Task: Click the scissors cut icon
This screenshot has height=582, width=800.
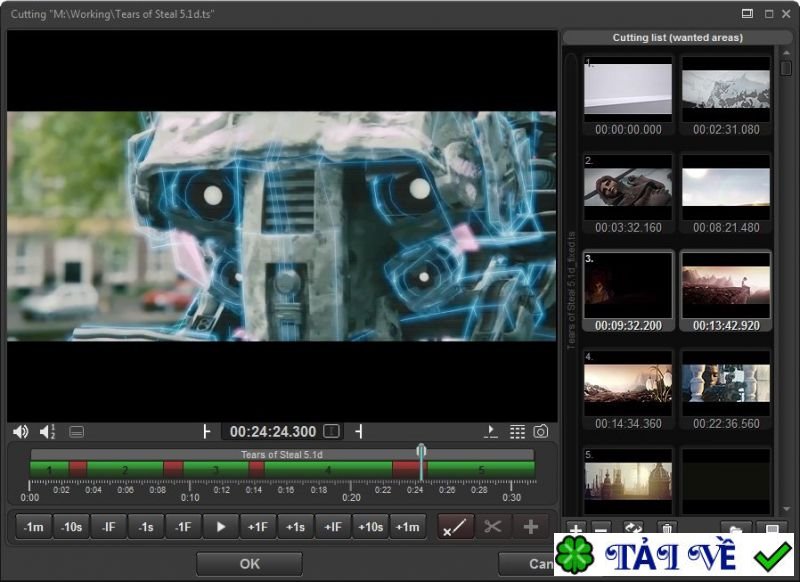Action: pos(492,527)
